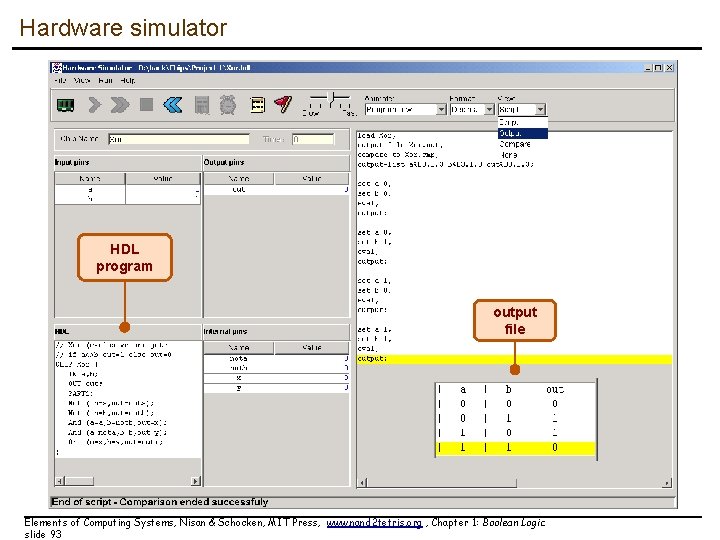
Task: Open the Help menu
Action: pos(128,80)
